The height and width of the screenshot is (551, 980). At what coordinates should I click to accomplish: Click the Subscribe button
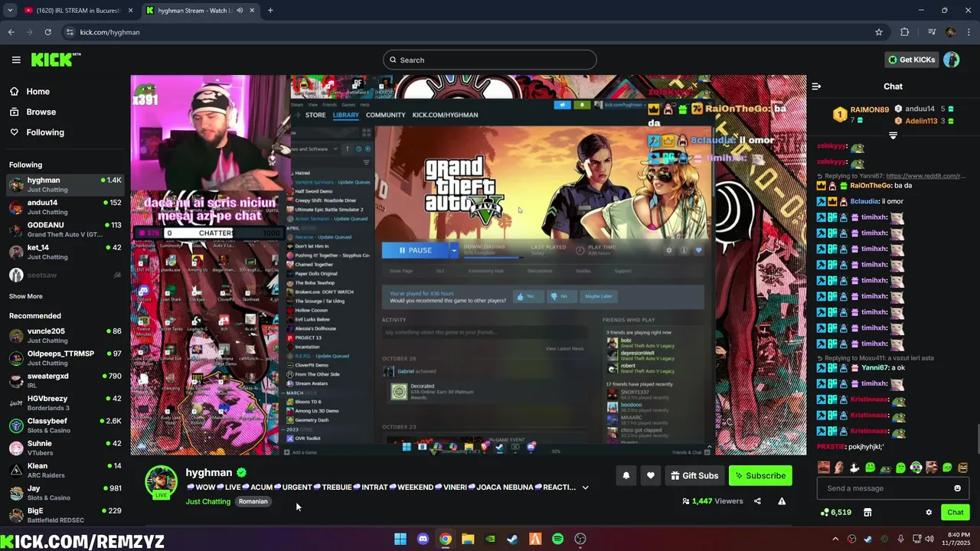tap(760, 475)
